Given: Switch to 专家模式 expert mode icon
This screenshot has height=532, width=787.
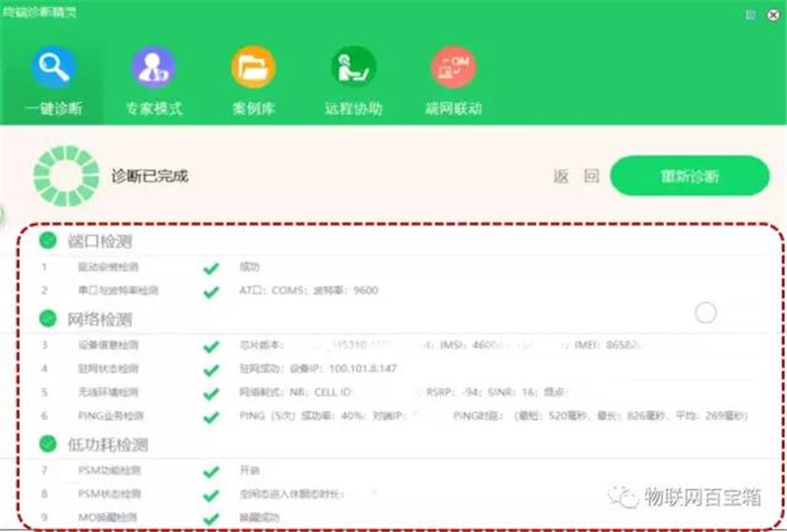Looking at the screenshot, I should [x=153, y=67].
